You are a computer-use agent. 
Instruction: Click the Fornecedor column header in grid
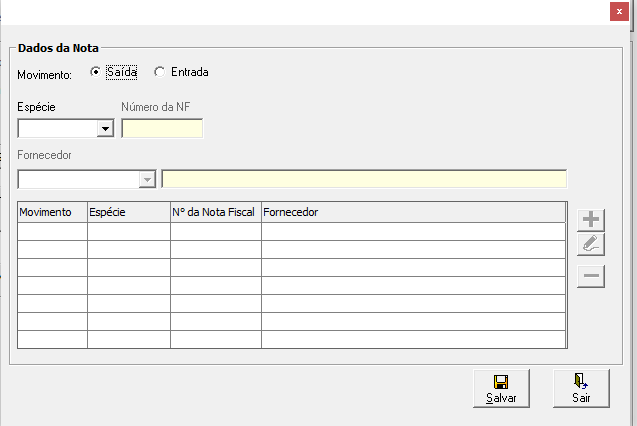click(x=414, y=212)
